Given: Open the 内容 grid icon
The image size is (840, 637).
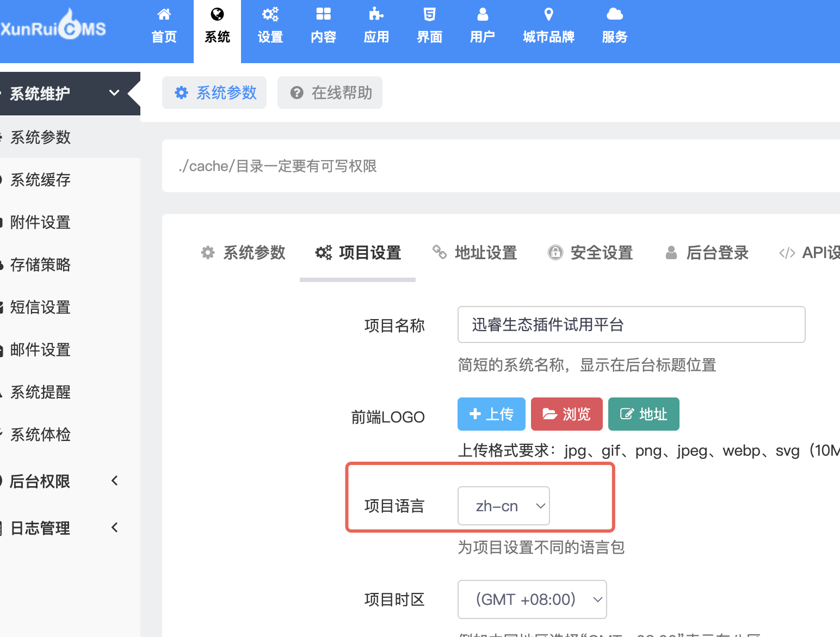Looking at the screenshot, I should 324,14.
